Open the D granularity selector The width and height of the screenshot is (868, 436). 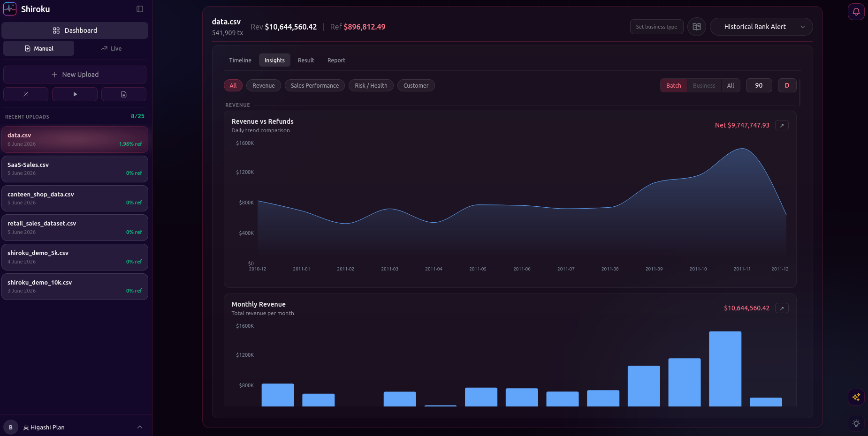tap(787, 85)
